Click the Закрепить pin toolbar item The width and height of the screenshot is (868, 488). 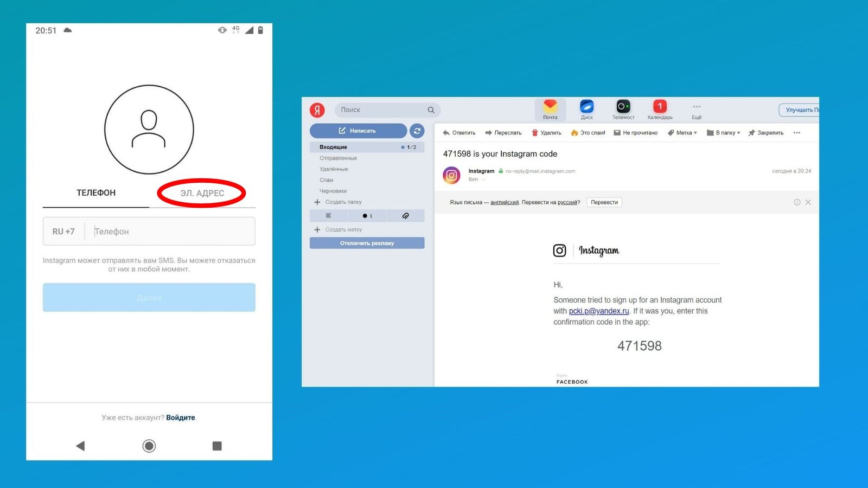766,133
